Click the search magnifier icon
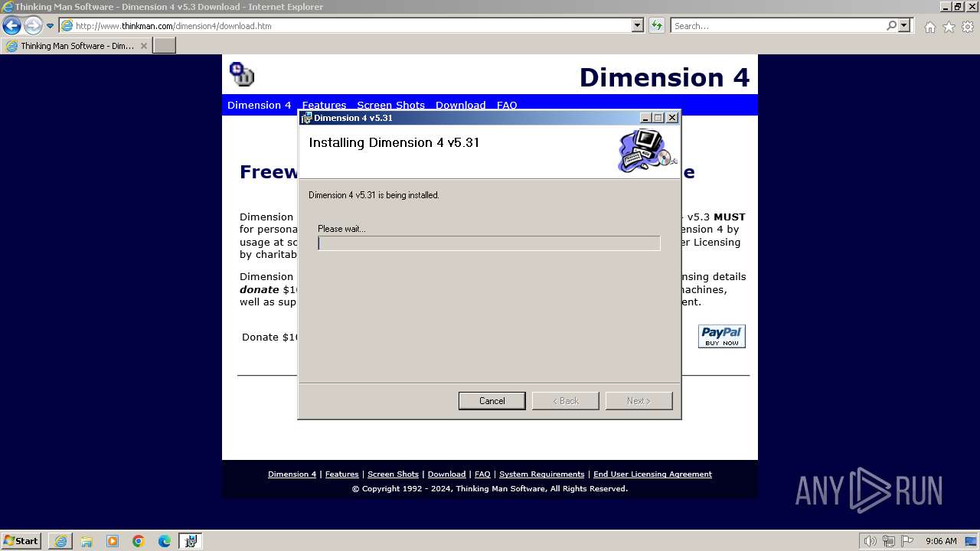 (x=891, y=25)
